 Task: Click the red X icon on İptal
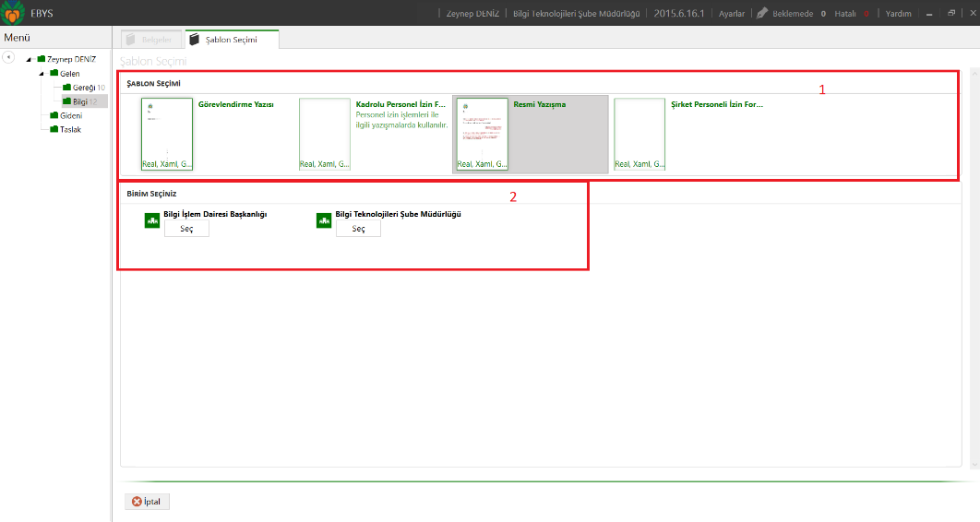[x=137, y=502]
